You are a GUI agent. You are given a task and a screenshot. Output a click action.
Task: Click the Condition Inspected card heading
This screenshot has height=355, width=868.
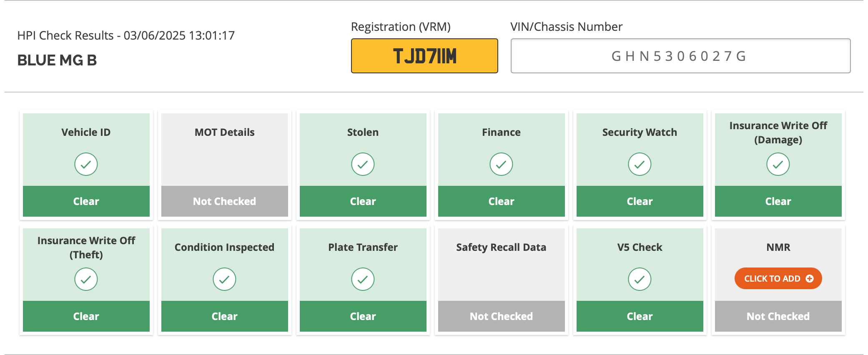(224, 247)
